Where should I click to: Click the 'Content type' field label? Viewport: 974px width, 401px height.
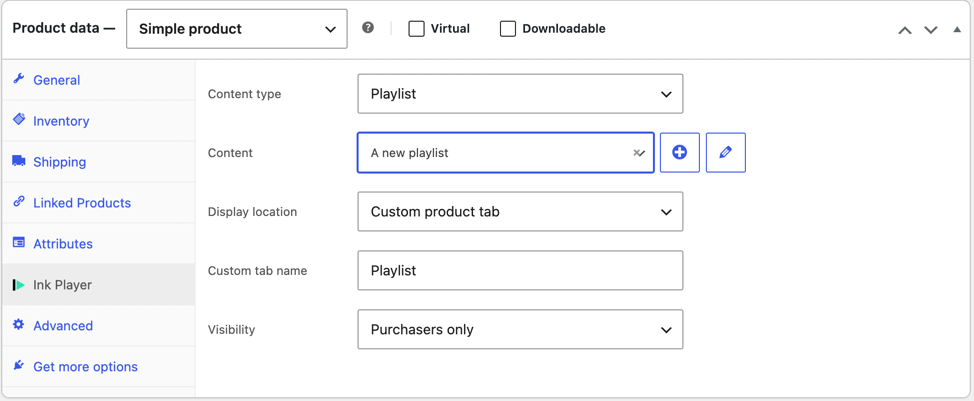coord(244,94)
